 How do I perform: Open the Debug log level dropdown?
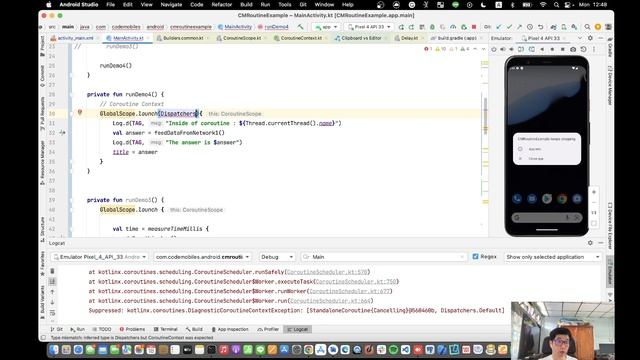pos(277,257)
